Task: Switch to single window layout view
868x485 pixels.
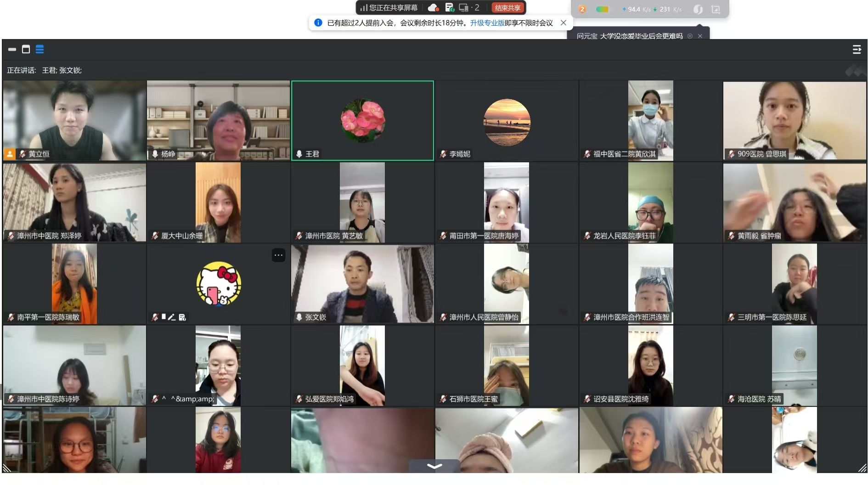Action: tap(26, 49)
